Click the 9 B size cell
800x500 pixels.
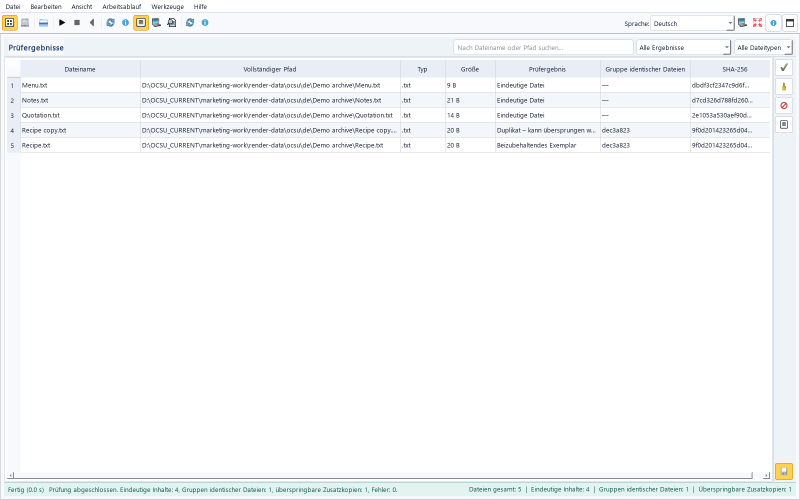point(470,85)
